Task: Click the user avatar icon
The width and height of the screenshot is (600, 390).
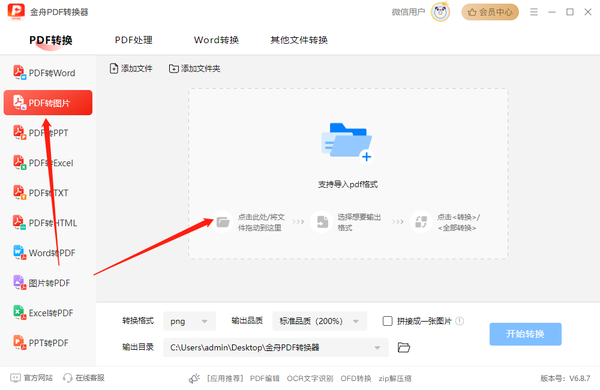Action: [440, 12]
